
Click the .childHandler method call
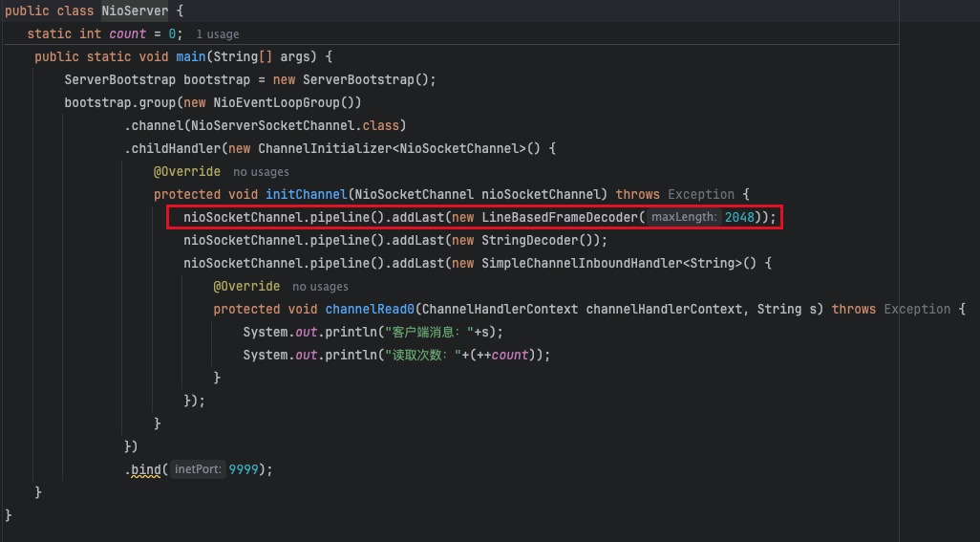tap(173, 149)
